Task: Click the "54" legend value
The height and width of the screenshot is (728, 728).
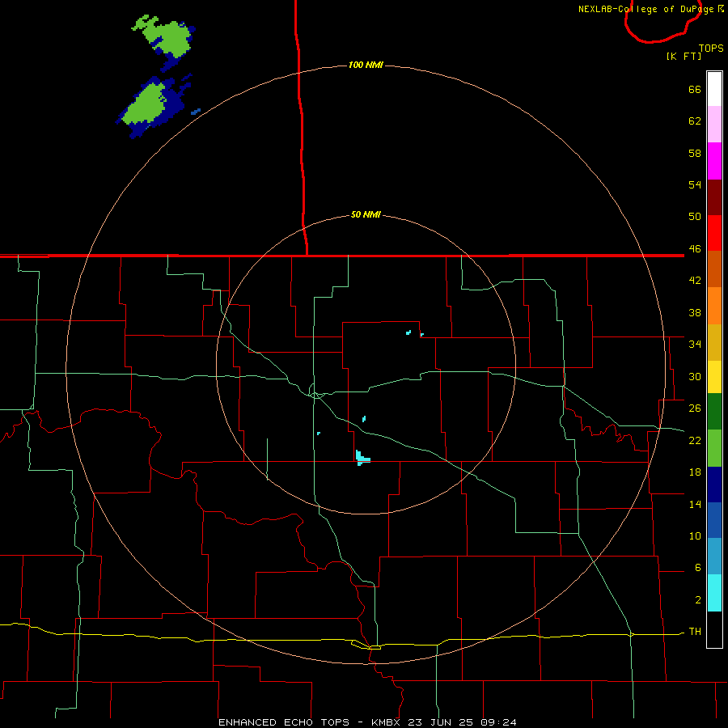Action: [x=695, y=184]
